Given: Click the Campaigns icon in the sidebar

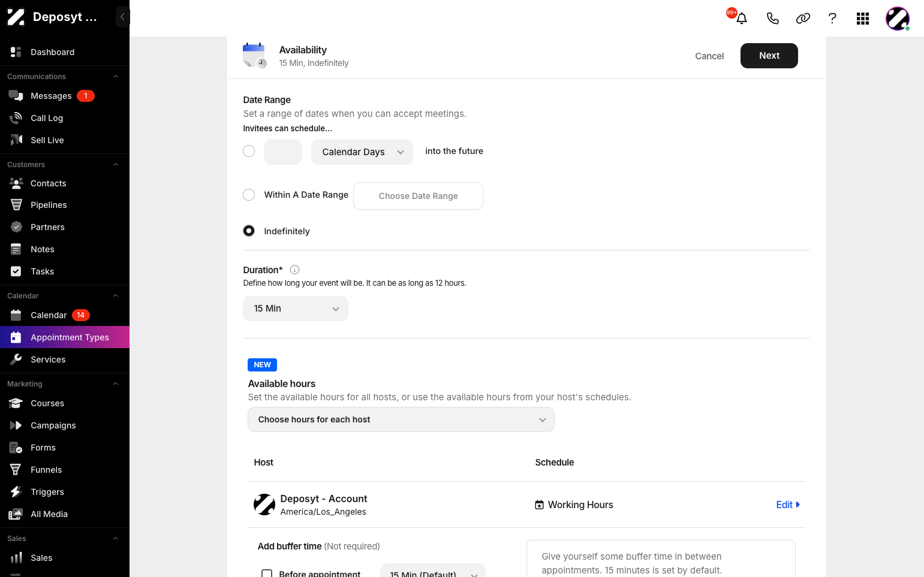Looking at the screenshot, I should pos(16,425).
